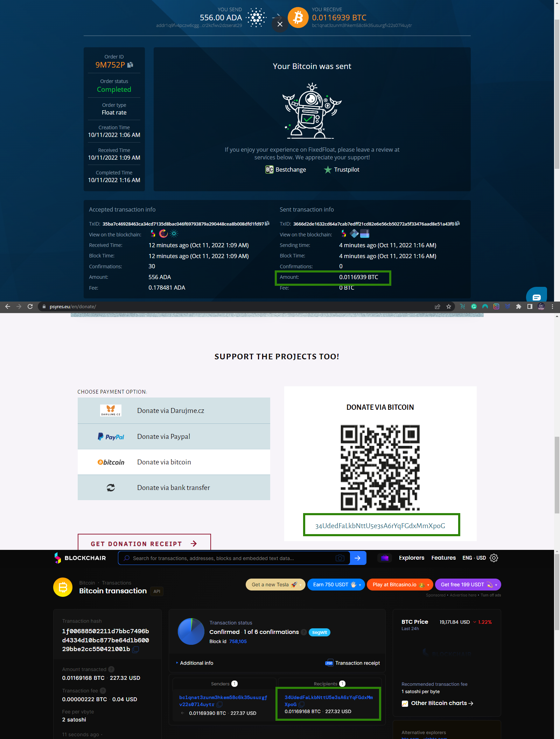Leave a review on Trustpilot
Screen dimensions: 560x739
pyautogui.click(x=342, y=170)
